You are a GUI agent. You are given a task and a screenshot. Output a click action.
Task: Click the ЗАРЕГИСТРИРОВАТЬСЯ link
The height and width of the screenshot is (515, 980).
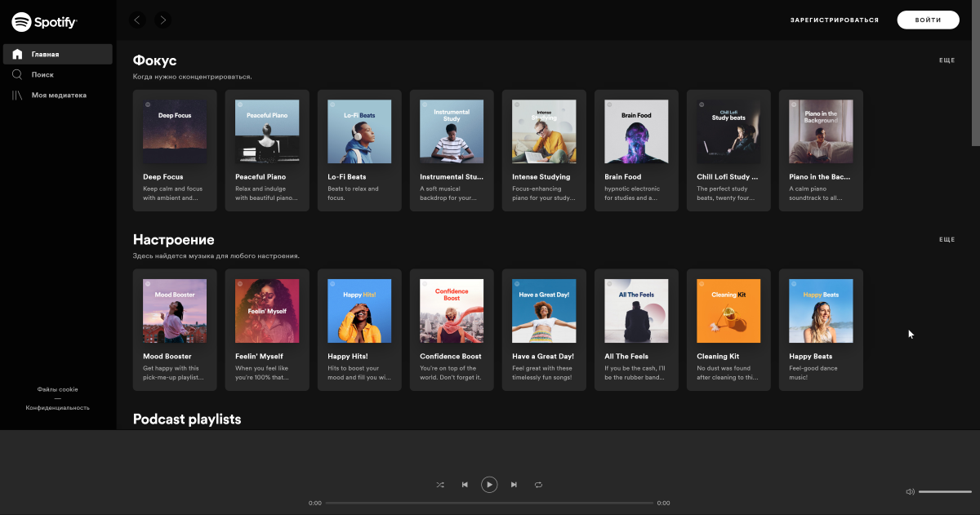(x=834, y=19)
